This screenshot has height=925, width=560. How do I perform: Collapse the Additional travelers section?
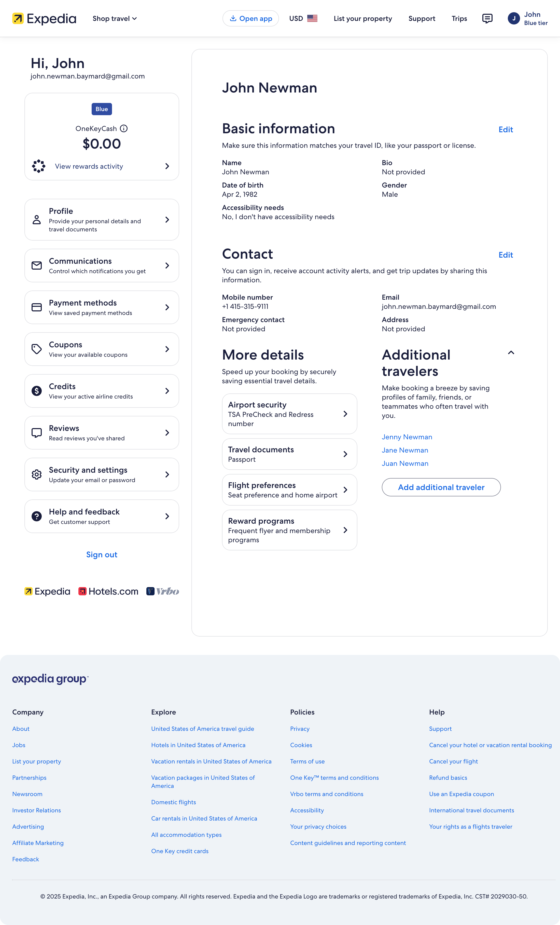[x=511, y=353]
